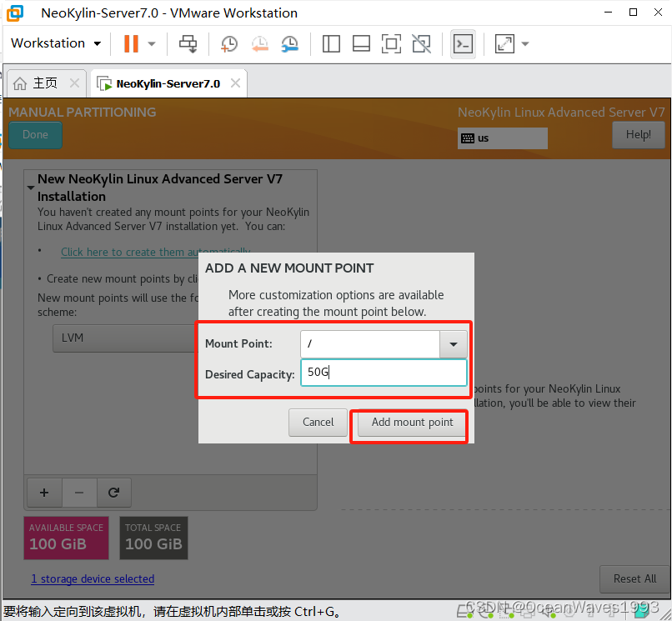Open the LVM partitioning scheme dropdown

pos(126,338)
